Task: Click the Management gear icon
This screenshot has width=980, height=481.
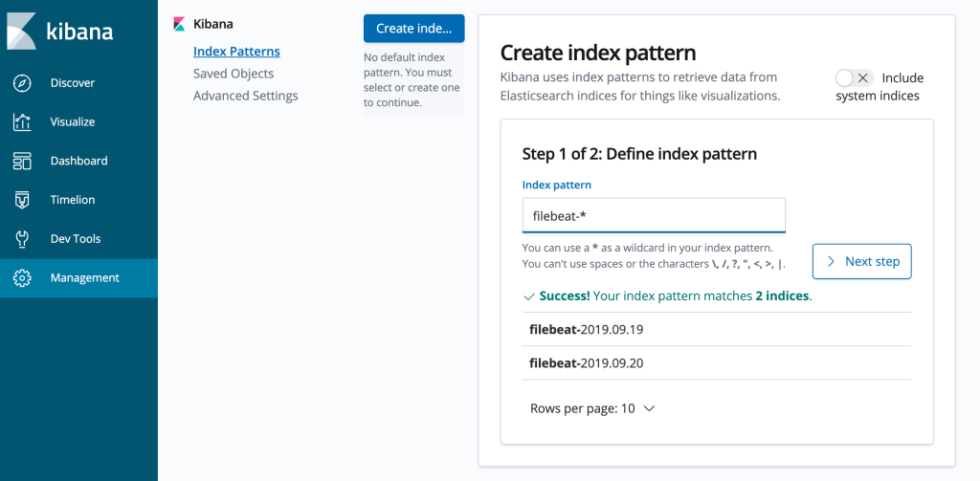Action: pyautogui.click(x=22, y=278)
